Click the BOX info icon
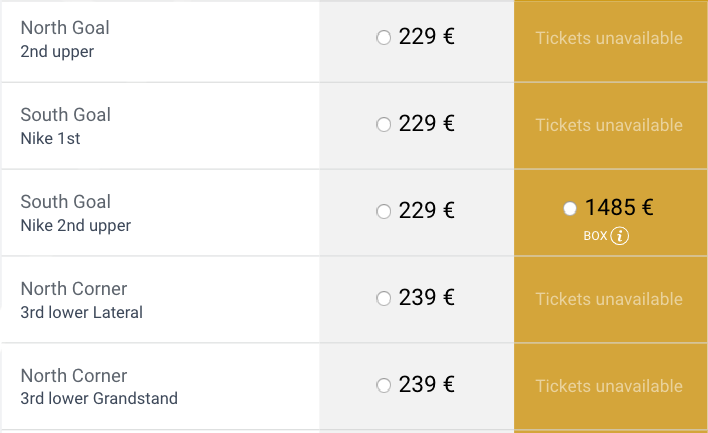 (x=620, y=236)
